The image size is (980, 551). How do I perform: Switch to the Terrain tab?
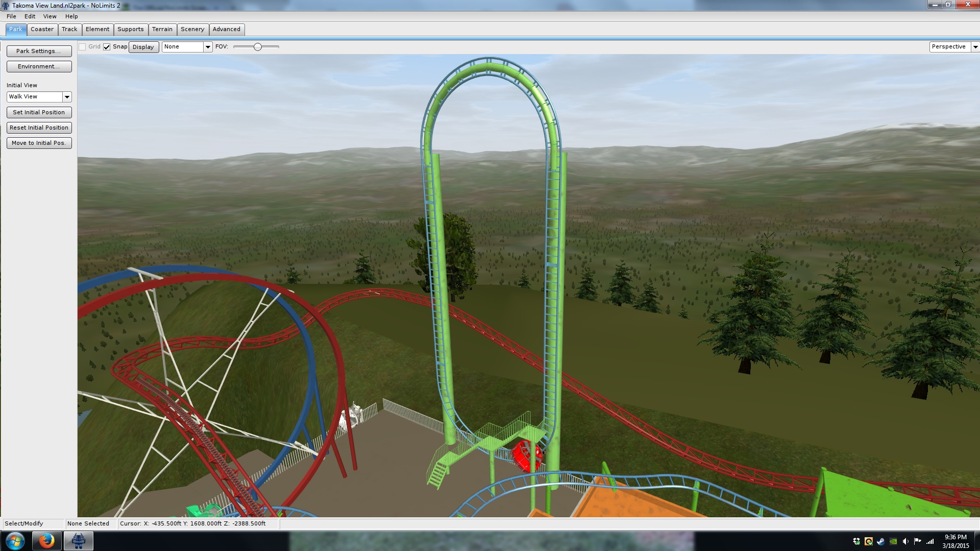pyautogui.click(x=162, y=29)
